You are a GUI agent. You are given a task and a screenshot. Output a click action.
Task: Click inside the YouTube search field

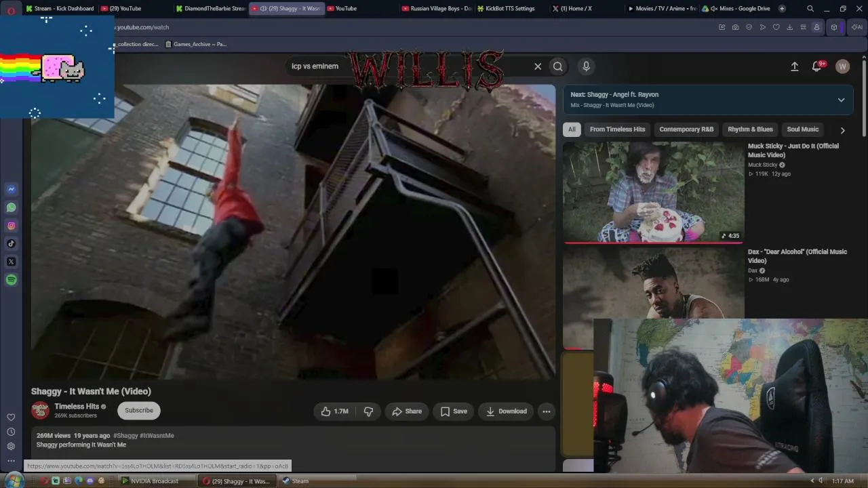pyautogui.click(x=407, y=66)
